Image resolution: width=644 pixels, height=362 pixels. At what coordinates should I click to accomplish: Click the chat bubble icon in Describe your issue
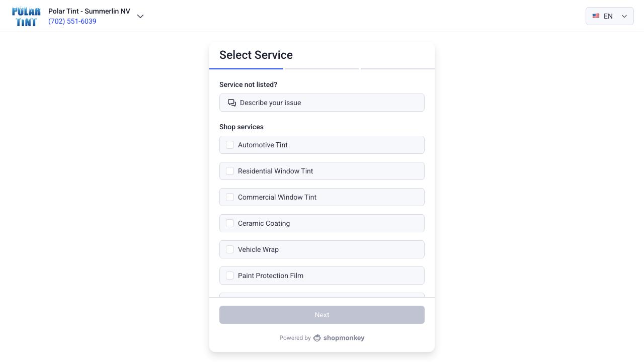232,103
